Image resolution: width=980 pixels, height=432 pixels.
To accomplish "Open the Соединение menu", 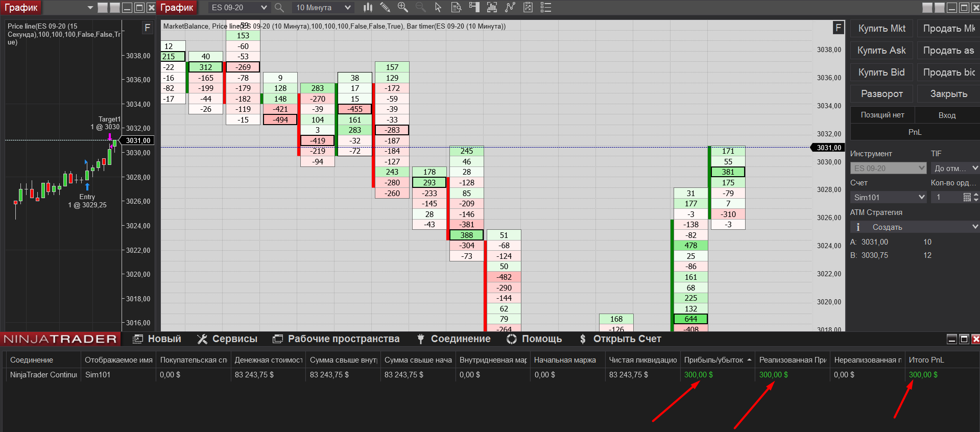I will (453, 339).
